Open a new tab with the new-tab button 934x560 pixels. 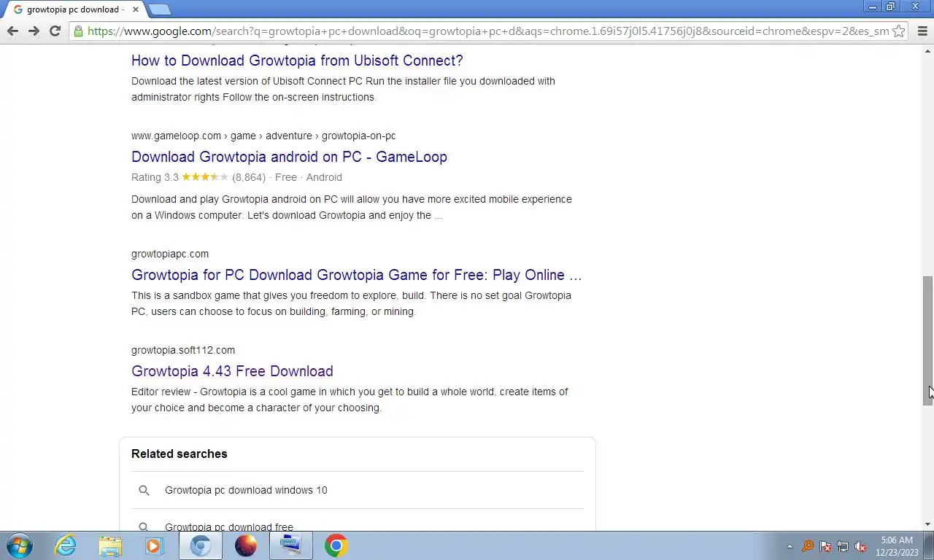tap(159, 9)
